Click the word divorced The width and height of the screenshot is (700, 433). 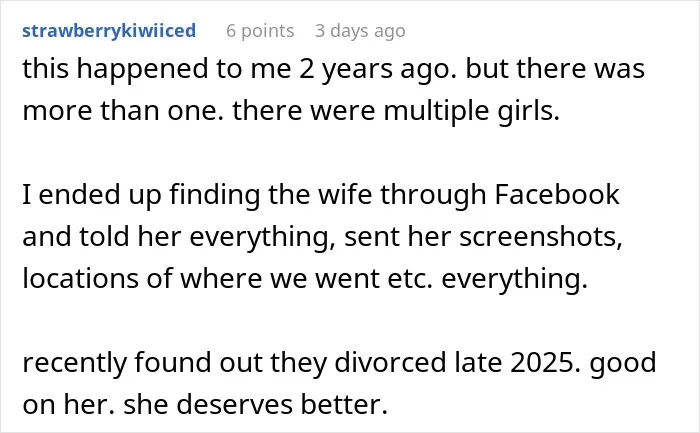[390, 362]
